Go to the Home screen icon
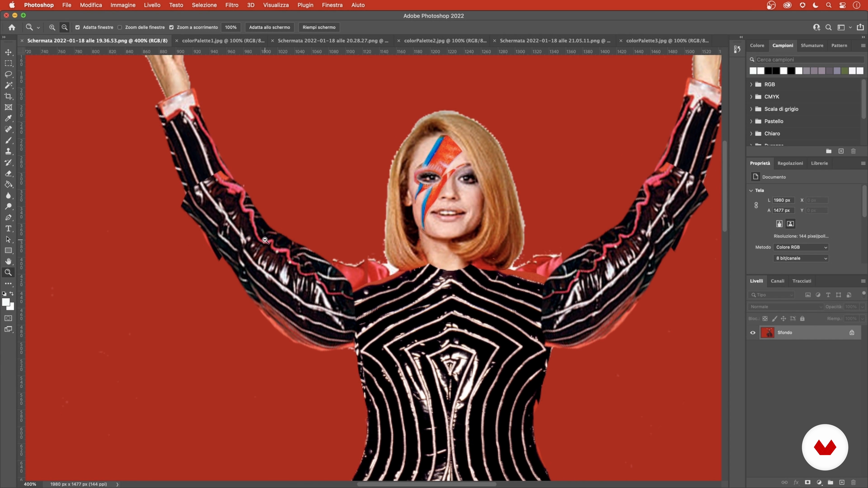This screenshot has height=488, width=868. [x=12, y=27]
